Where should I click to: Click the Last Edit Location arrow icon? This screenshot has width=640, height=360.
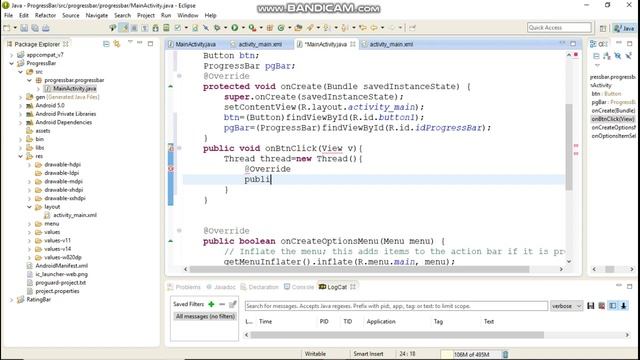point(363,28)
